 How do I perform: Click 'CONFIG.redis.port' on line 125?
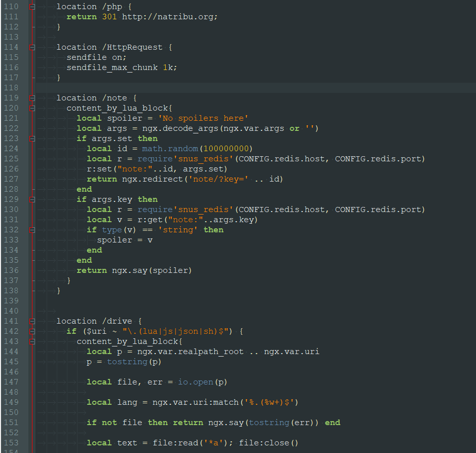tap(377, 159)
